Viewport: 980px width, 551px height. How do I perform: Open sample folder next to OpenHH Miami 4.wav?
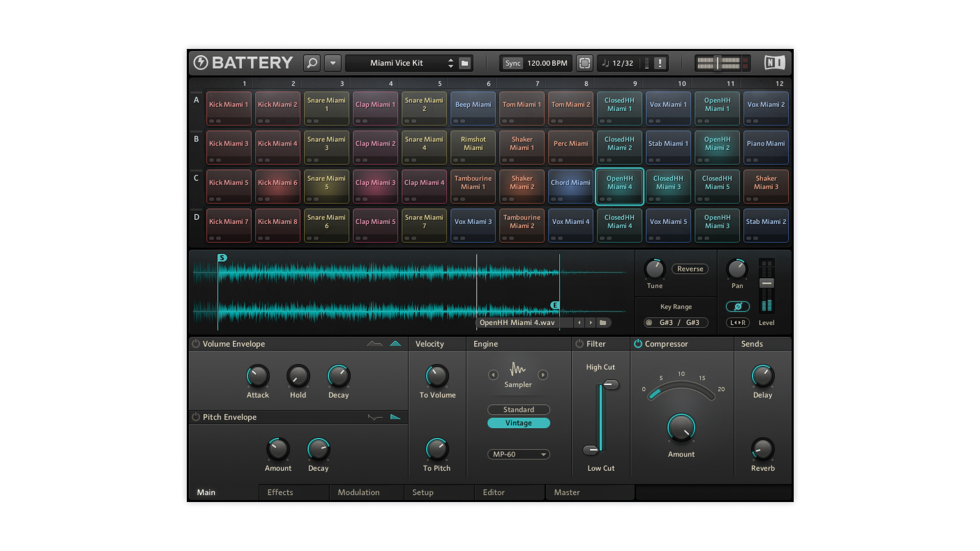pyautogui.click(x=603, y=322)
